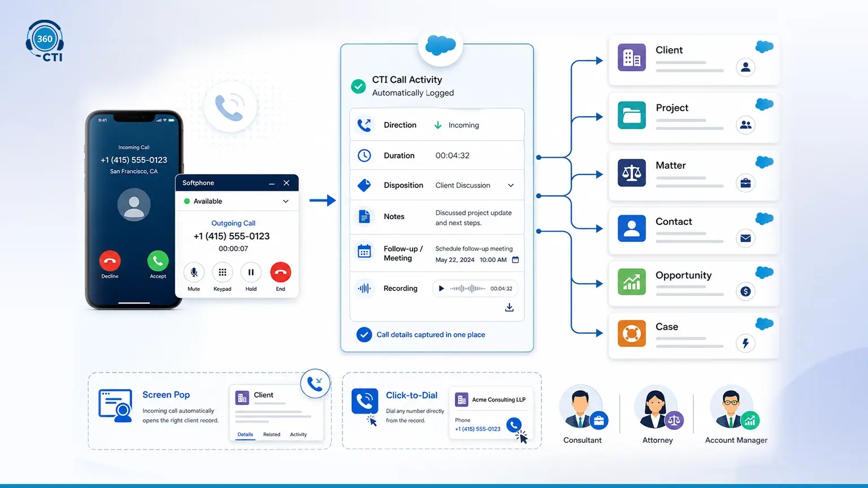Viewport: 868px width, 488px height.
Task: Accept the incoming call on the phone
Action: [158, 261]
